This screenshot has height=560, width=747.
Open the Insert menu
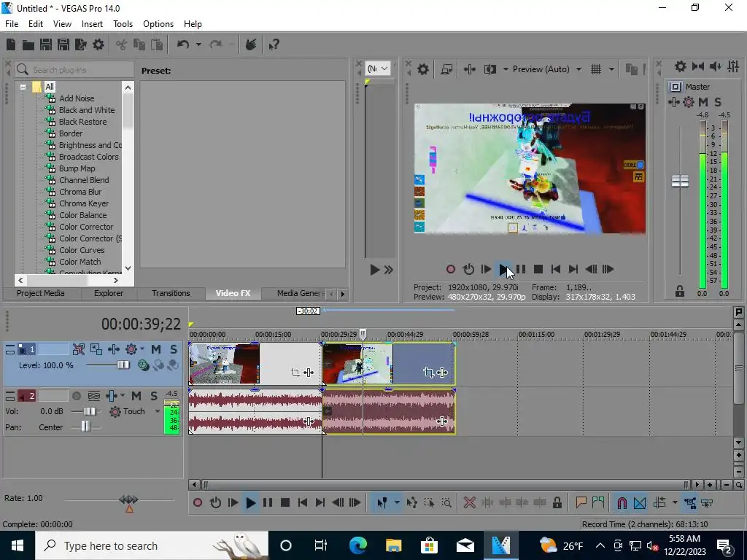coord(92,24)
